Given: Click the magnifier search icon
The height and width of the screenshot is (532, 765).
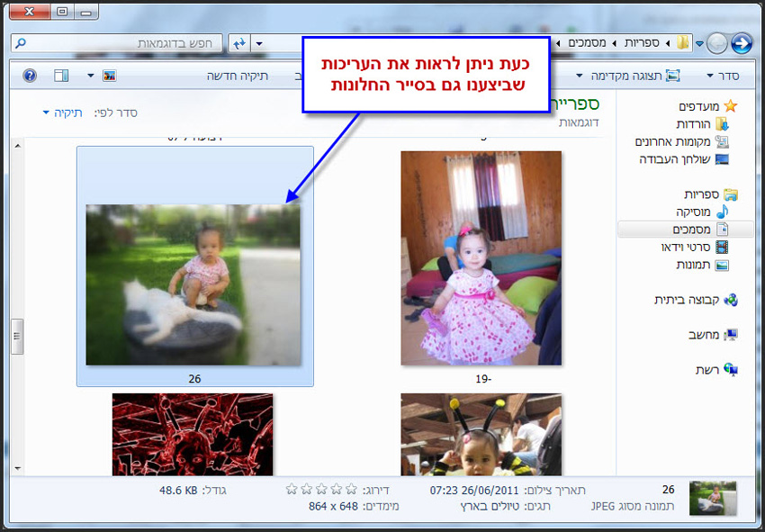Looking at the screenshot, I should point(21,43).
